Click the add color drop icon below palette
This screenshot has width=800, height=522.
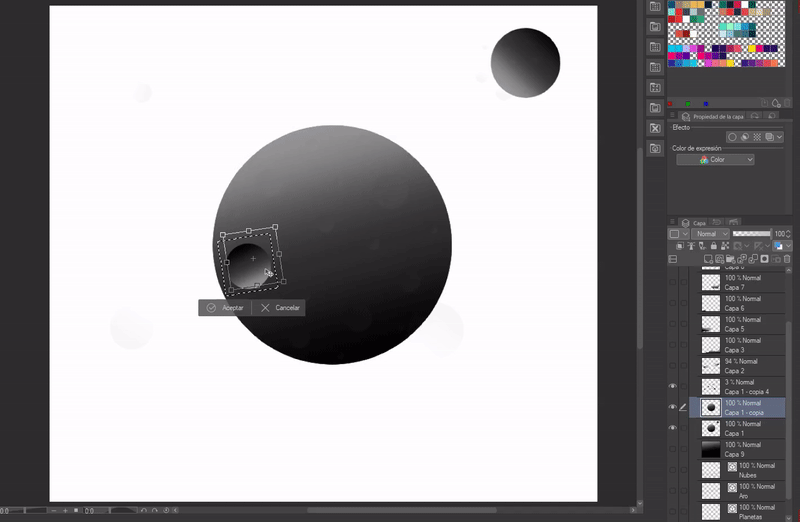[x=776, y=104]
